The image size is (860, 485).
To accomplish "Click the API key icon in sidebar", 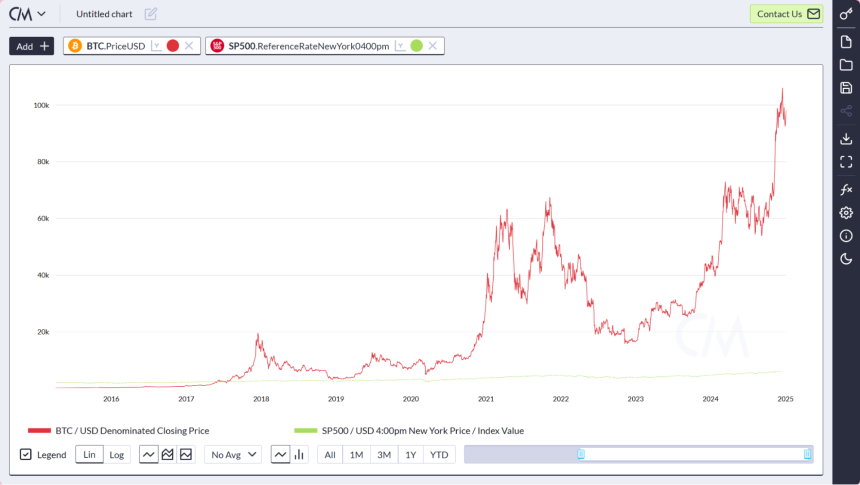I will pyautogui.click(x=846, y=14).
